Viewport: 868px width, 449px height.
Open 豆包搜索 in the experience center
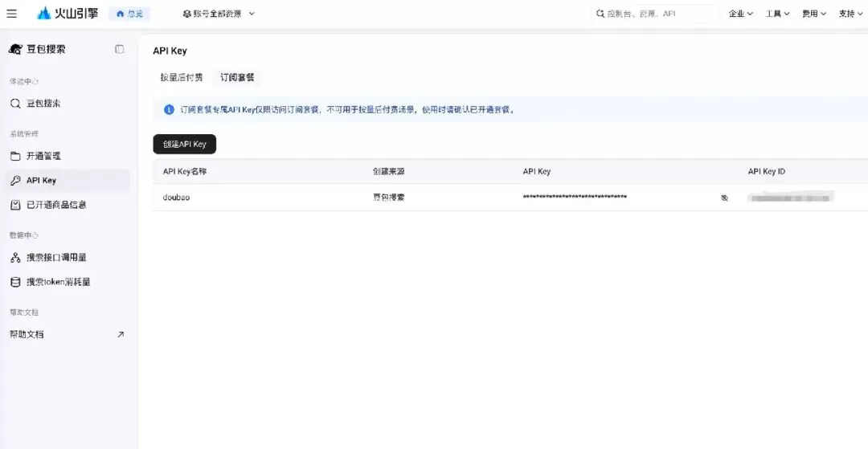(68, 104)
